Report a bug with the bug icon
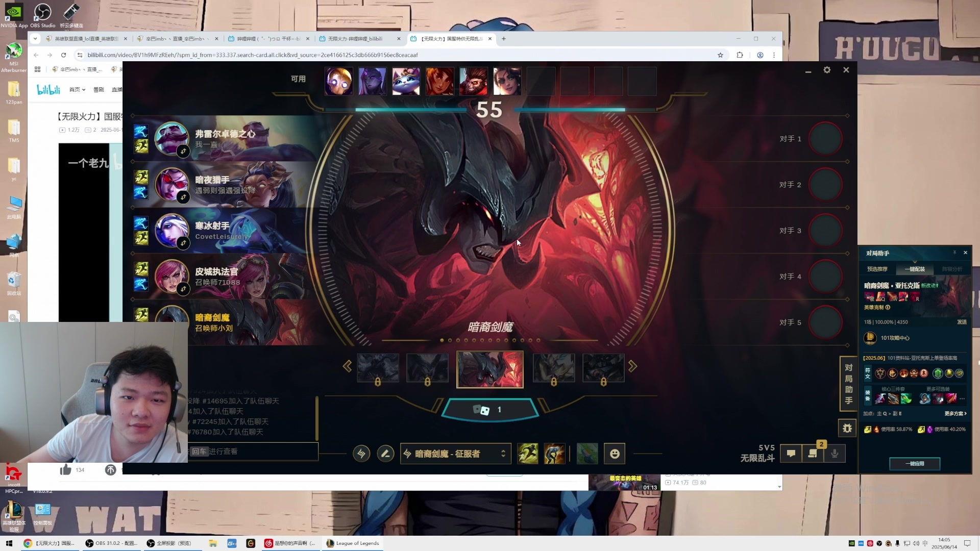The image size is (980, 551). click(847, 428)
